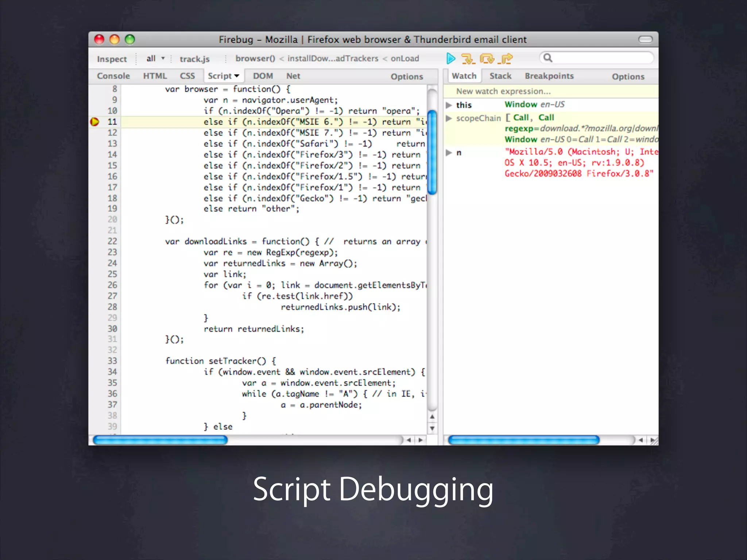
Task: Click the yellow minimize window button
Action: [115, 39]
